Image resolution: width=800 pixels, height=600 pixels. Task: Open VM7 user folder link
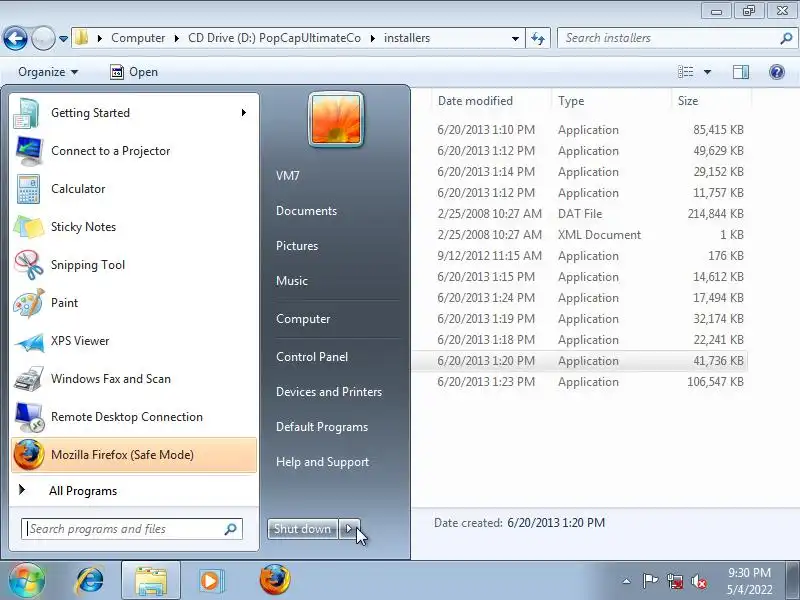point(288,176)
